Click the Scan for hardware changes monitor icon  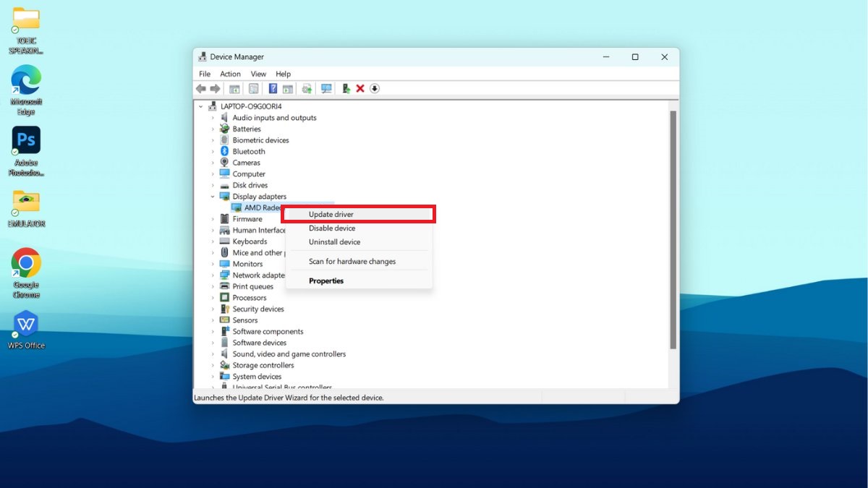pos(326,88)
